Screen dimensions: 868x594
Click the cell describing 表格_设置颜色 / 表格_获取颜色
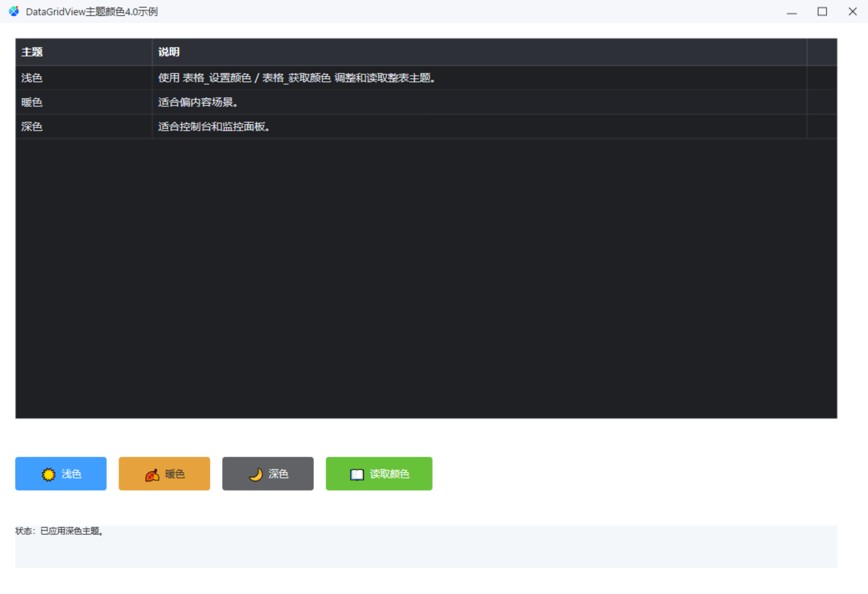(480, 78)
